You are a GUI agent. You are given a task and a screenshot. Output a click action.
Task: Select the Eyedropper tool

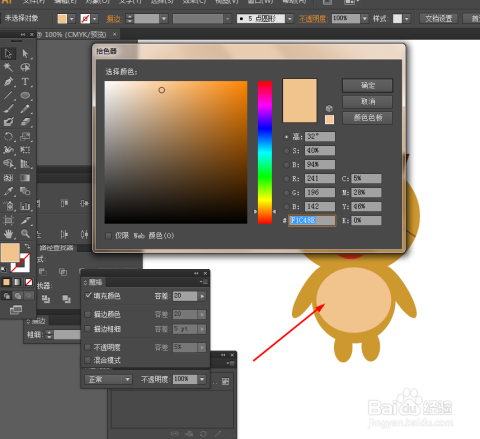8,191
